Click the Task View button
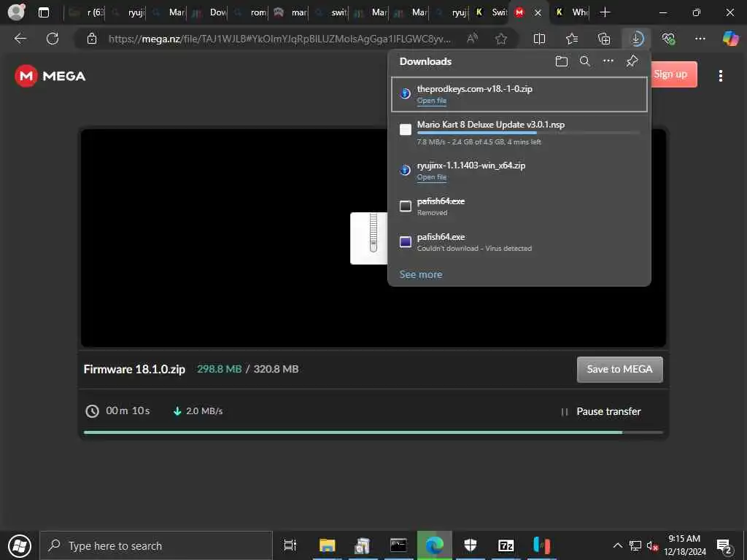The image size is (747, 560). [290, 545]
